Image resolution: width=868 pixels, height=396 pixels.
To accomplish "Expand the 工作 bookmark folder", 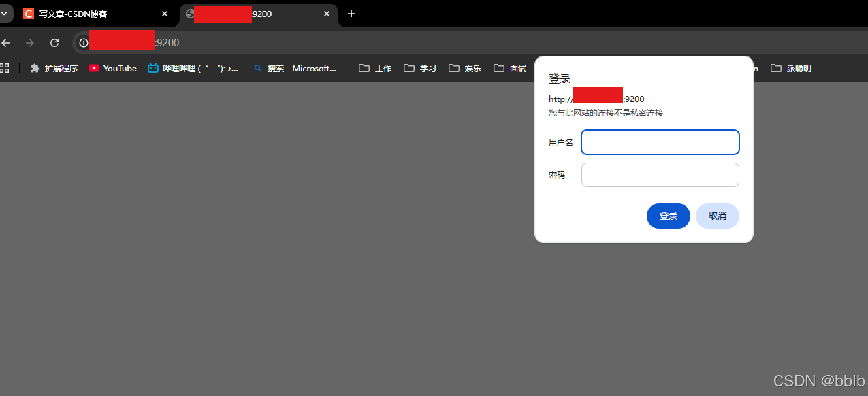I will (375, 68).
